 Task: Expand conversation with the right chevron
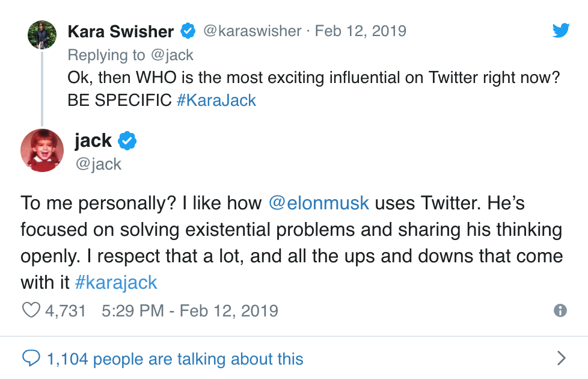pos(561,359)
